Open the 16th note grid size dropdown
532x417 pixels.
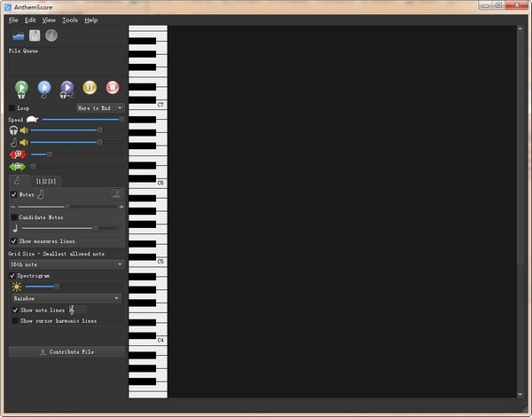pyautogui.click(x=66, y=264)
